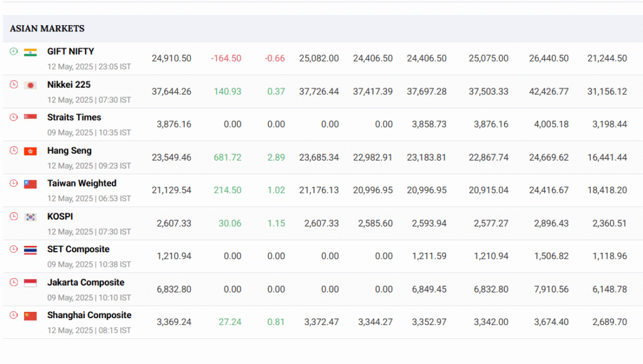Select Straits Times value 4,005.18
Screen dimensions: 643x364
(x=551, y=124)
